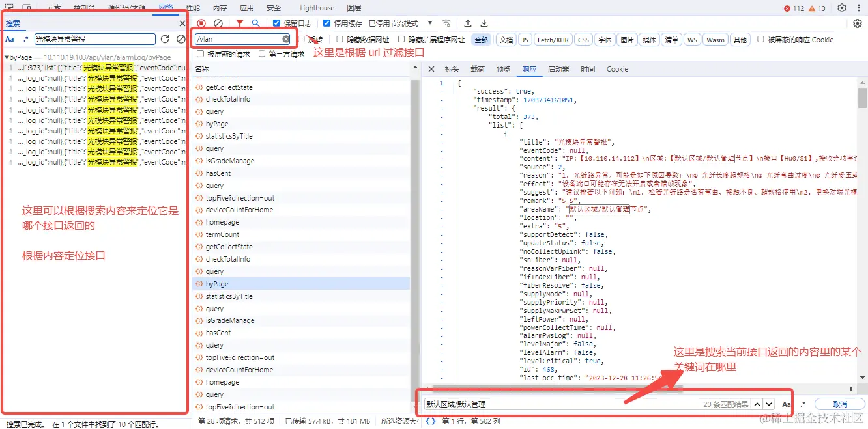Open the 图层 tab
This screenshot has height=429, width=868.
pyautogui.click(x=354, y=8)
